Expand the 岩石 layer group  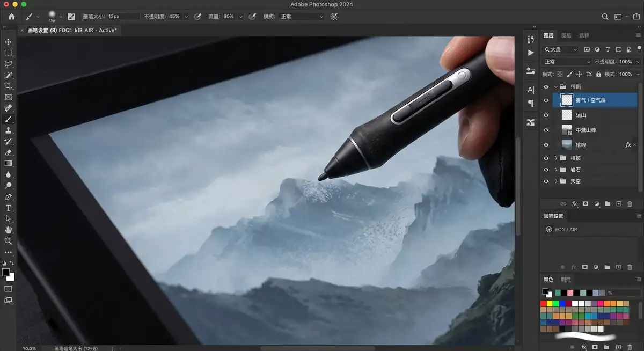coord(555,170)
